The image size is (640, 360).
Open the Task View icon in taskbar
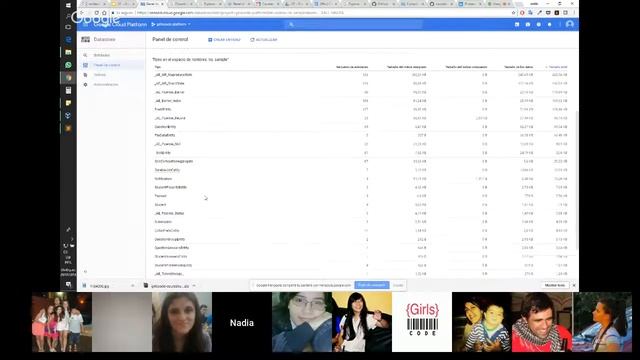tap(68, 27)
